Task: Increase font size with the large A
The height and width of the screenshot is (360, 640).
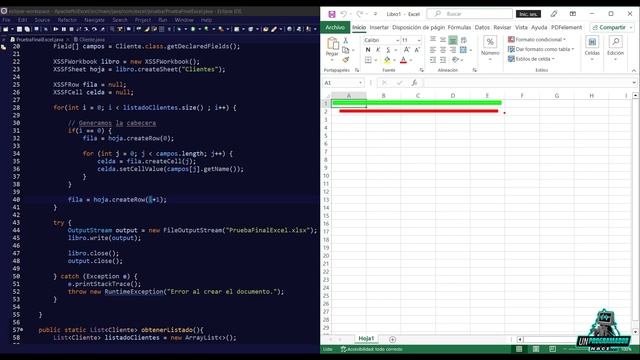Action: 407,50
